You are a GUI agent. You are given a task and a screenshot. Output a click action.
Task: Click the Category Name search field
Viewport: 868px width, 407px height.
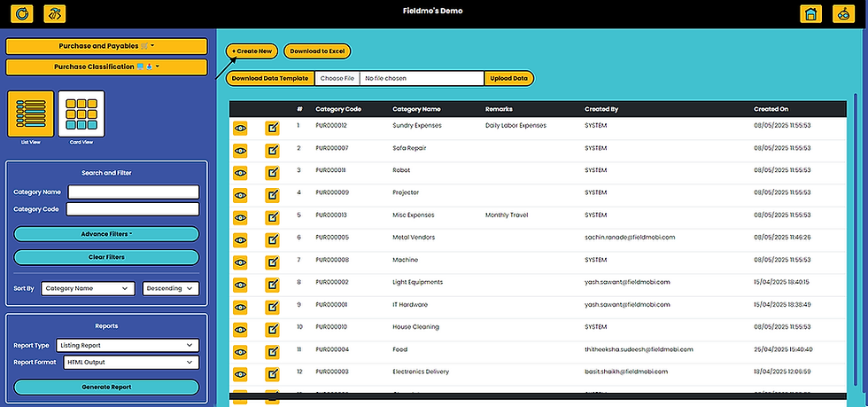(134, 192)
